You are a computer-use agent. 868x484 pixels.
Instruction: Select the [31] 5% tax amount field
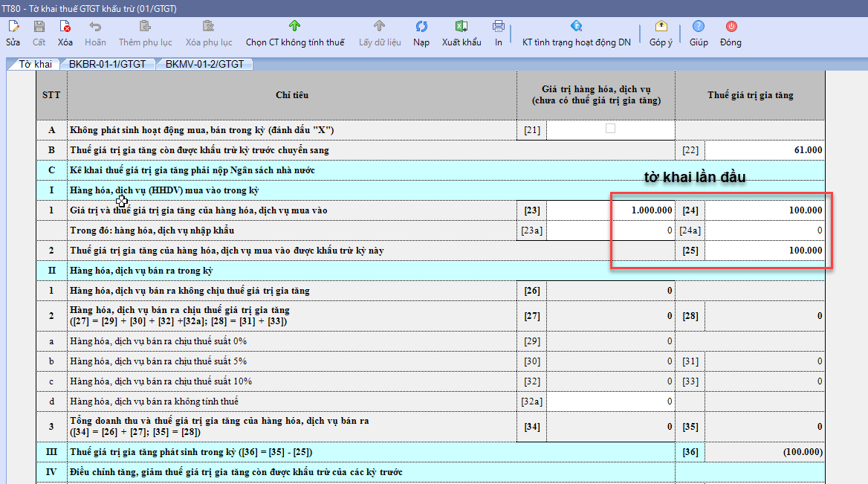[x=765, y=361]
